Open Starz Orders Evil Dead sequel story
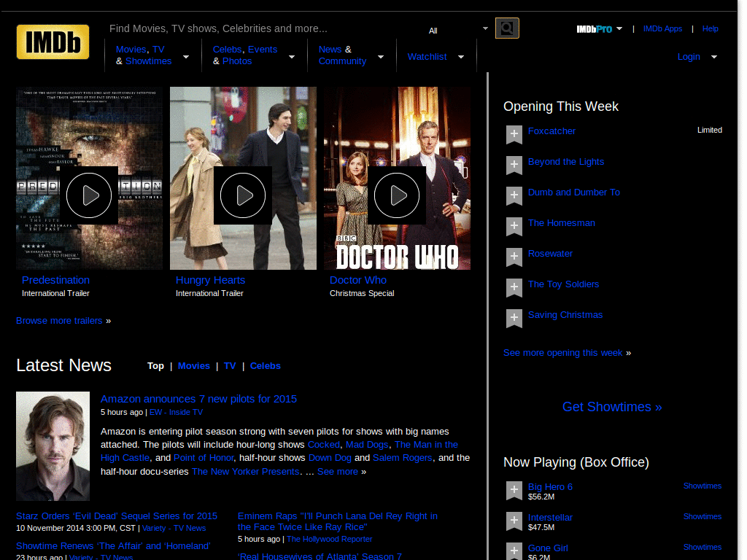The width and height of the screenshot is (747, 560). click(x=117, y=516)
